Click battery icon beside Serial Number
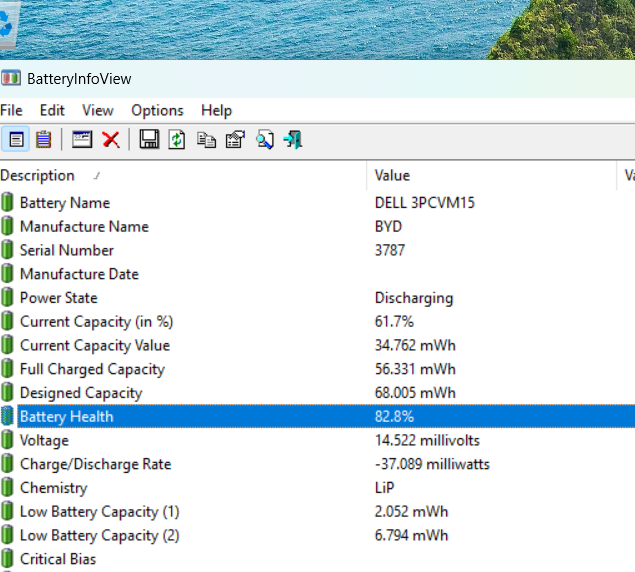This screenshot has height=572, width=635. [x=7, y=250]
